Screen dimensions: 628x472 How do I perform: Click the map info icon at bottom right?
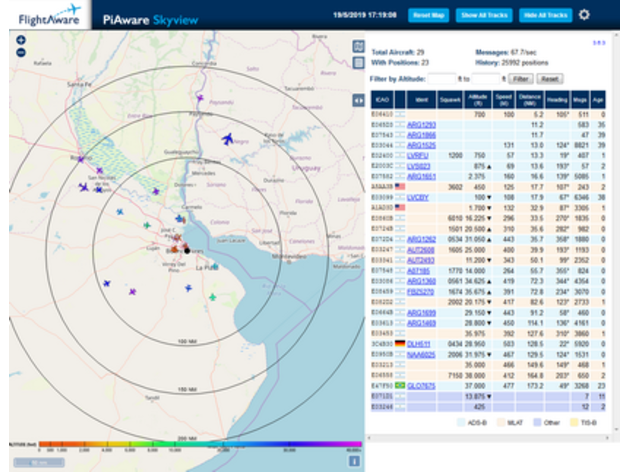pyautogui.click(x=353, y=461)
